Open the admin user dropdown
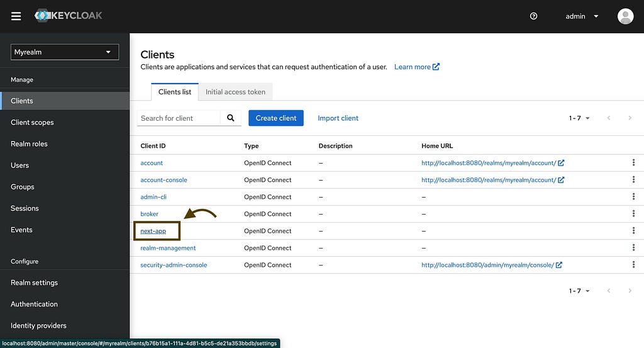 [581, 16]
